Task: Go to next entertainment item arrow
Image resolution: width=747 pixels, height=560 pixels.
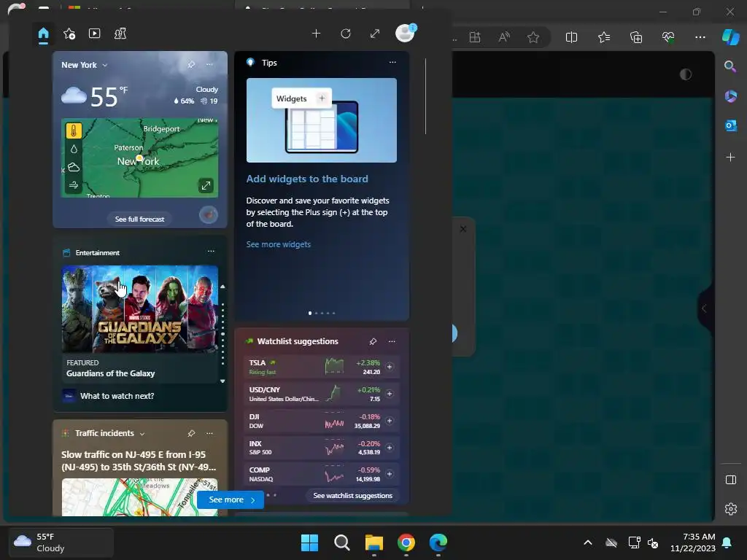Action: point(222,381)
